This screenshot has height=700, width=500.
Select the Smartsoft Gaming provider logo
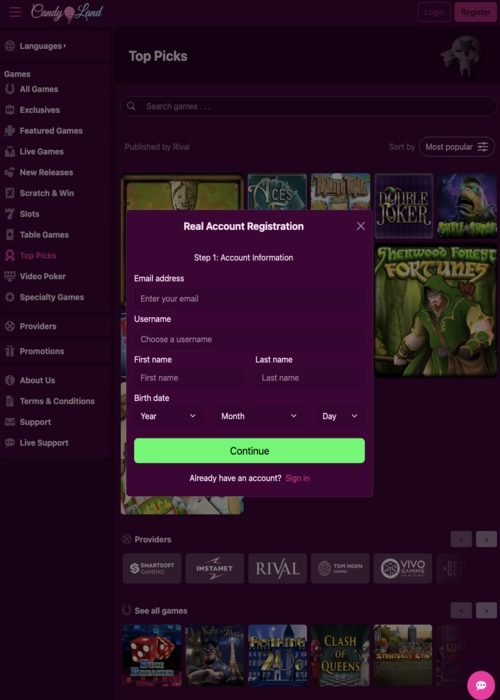[x=152, y=568]
